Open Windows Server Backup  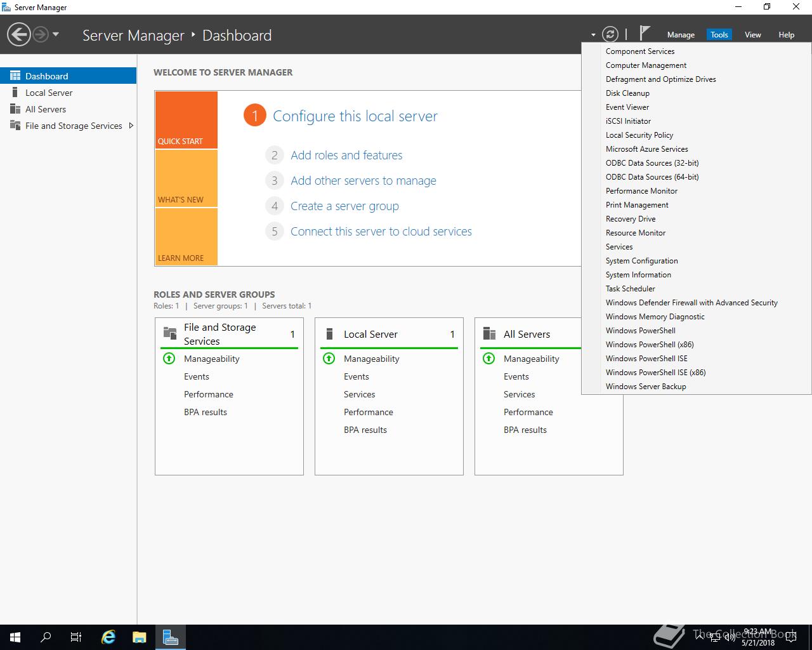click(696, 387)
